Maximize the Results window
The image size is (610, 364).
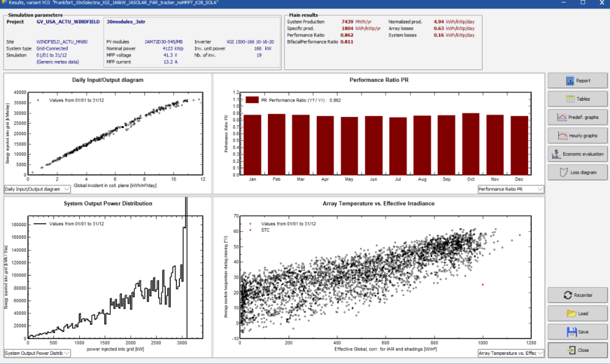[582, 3]
